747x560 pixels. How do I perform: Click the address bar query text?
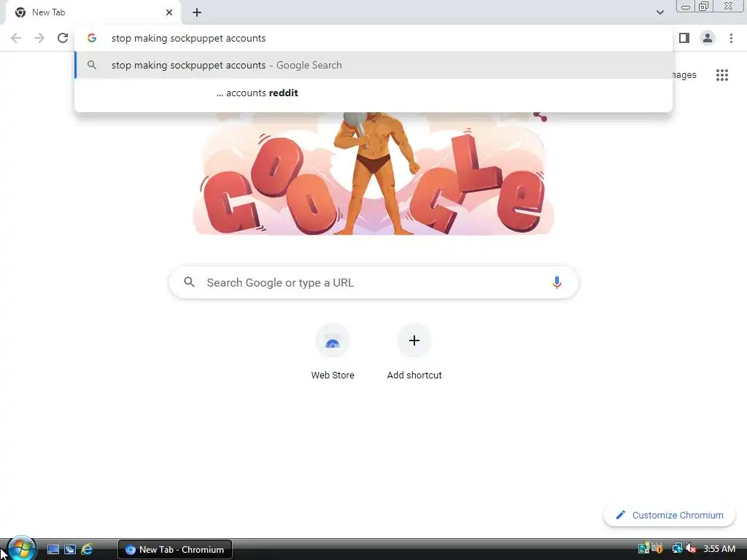(x=189, y=38)
